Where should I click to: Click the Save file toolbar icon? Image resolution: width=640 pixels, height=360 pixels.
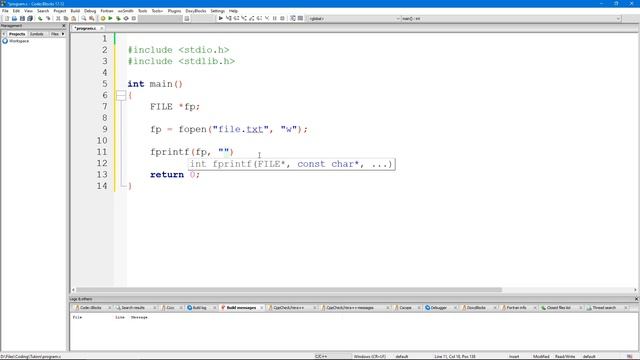22,18
